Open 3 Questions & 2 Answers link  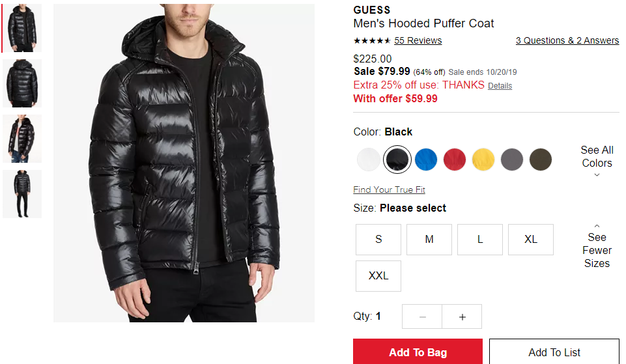point(567,41)
